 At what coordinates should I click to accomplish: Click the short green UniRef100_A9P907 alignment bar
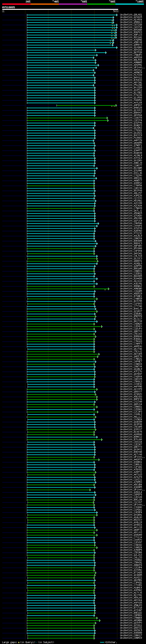[x=86, y=106]
